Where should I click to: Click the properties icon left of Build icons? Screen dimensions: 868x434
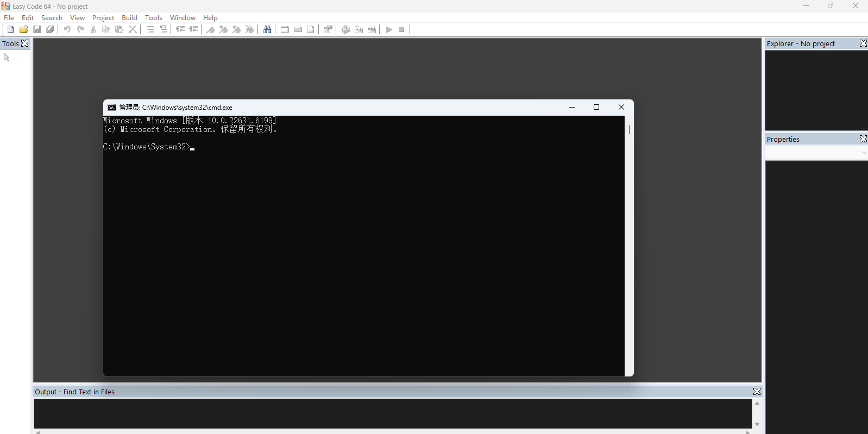coord(328,29)
